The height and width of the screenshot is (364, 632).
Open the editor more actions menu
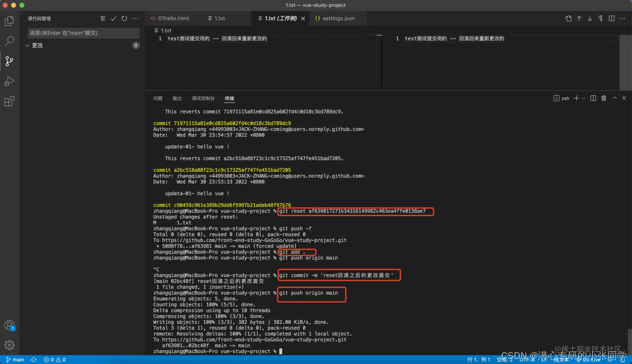[622, 18]
